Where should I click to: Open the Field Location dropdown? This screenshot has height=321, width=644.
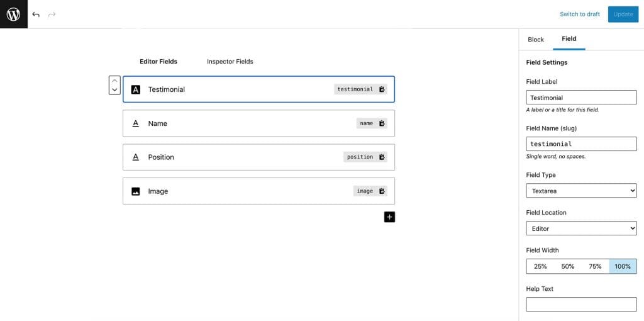coord(581,228)
